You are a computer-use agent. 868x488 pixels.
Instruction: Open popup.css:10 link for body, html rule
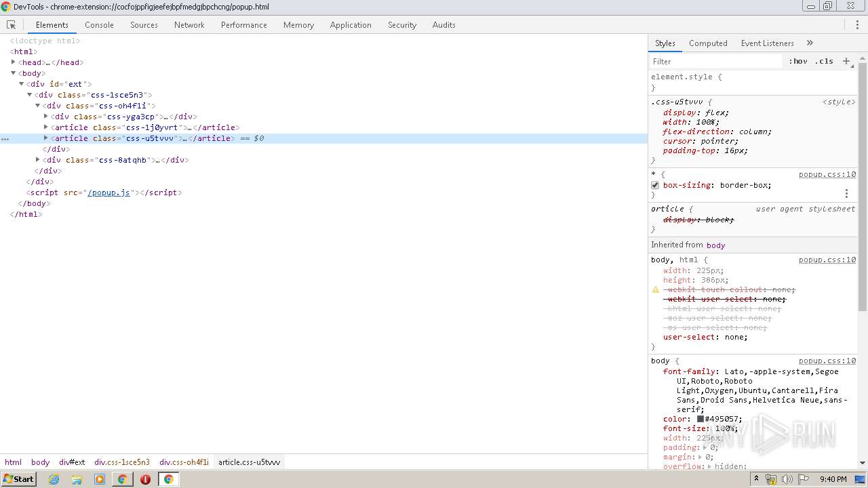pyautogui.click(x=827, y=260)
